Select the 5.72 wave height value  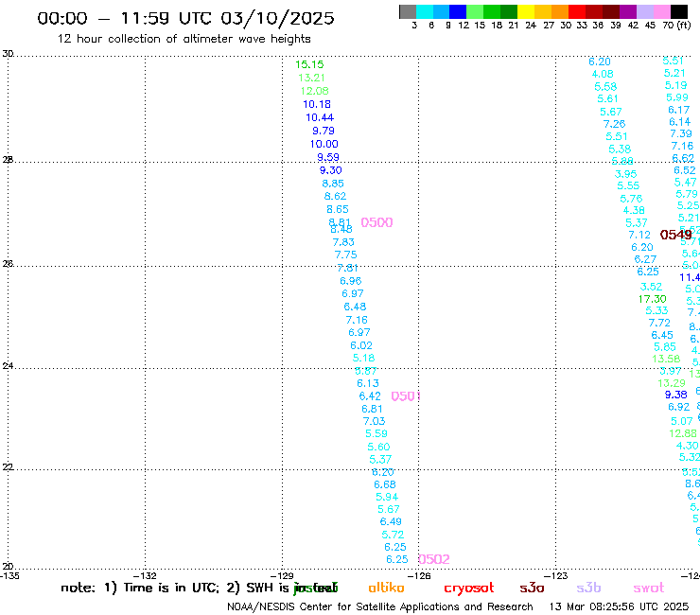393,535
